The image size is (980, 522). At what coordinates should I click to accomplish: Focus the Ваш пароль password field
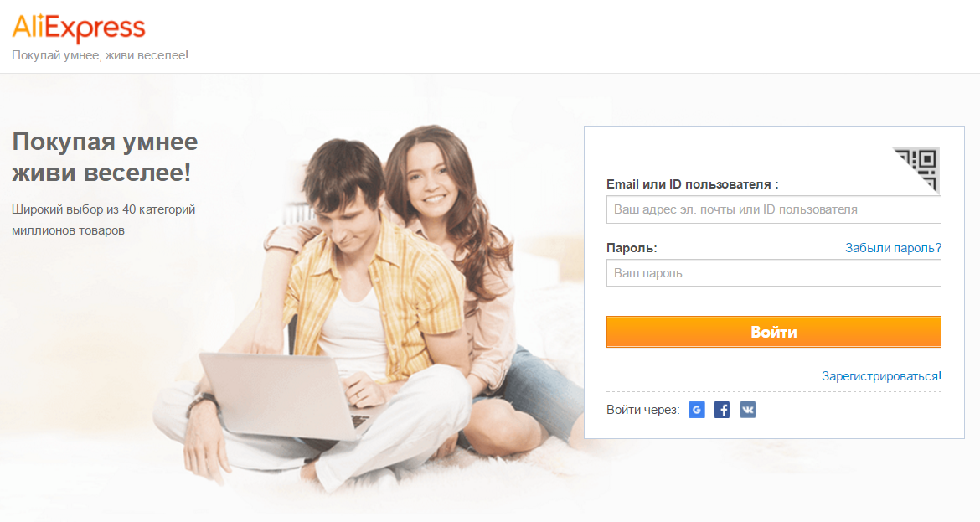(x=773, y=273)
